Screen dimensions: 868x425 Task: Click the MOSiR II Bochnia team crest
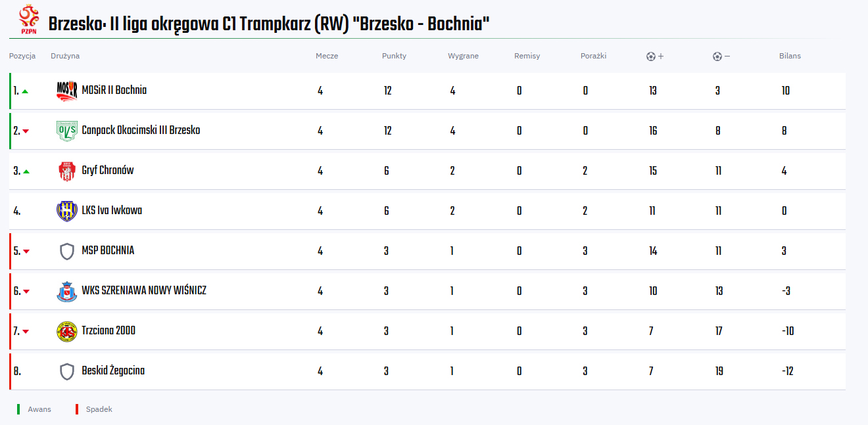pos(67,91)
